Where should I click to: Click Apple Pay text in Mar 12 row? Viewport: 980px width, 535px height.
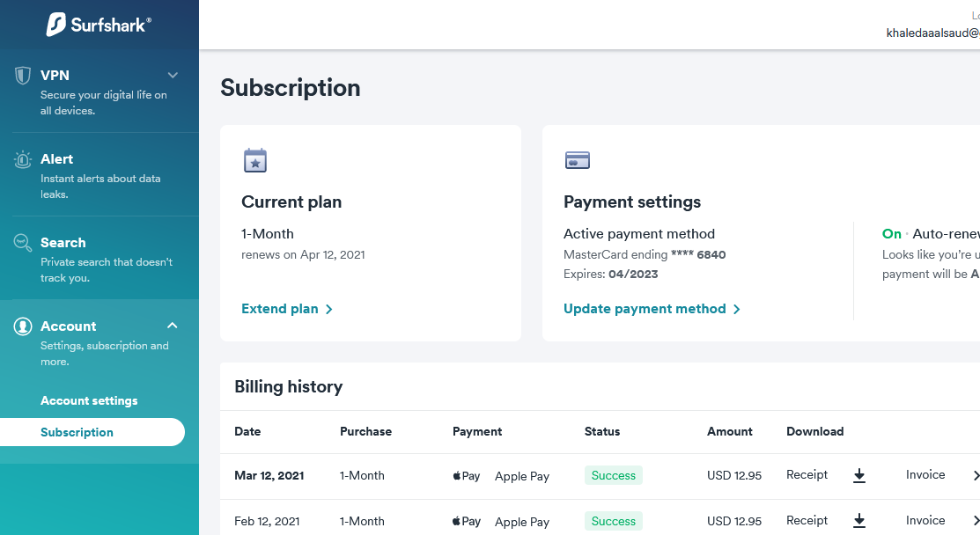click(522, 476)
